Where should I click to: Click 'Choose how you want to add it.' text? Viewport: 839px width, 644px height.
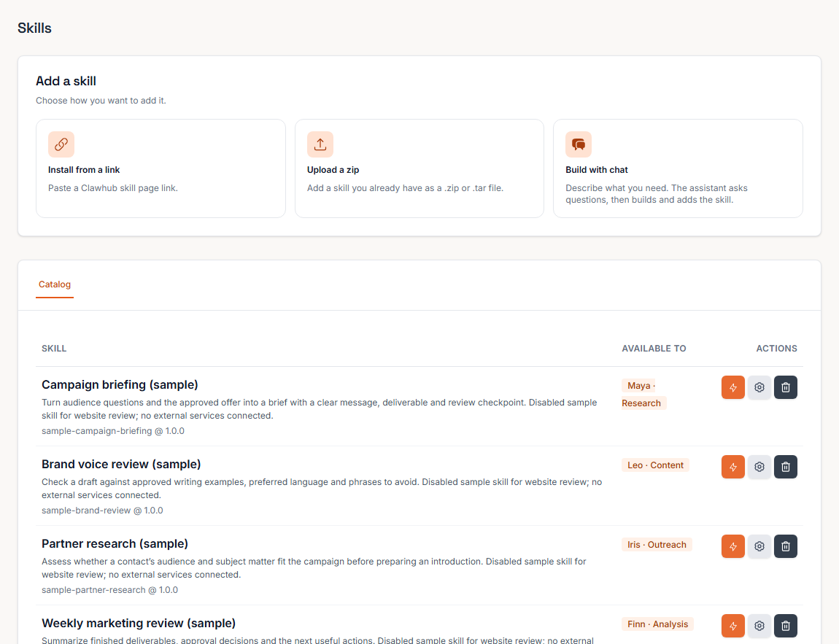click(101, 101)
